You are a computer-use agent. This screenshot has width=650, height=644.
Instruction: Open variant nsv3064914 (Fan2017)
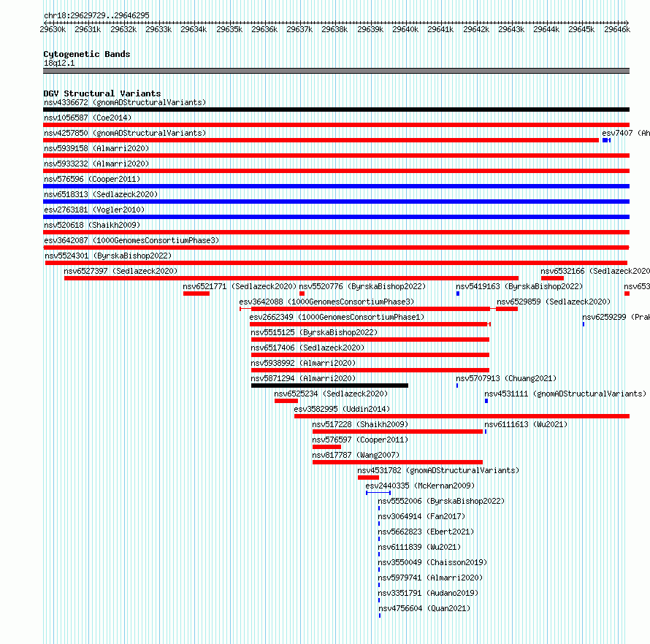(421, 516)
